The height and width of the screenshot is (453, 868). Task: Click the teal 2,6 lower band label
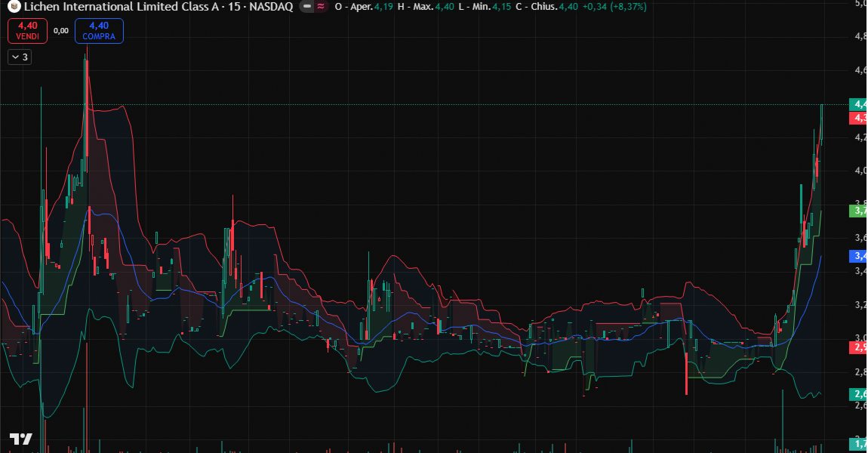(x=858, y=394)
